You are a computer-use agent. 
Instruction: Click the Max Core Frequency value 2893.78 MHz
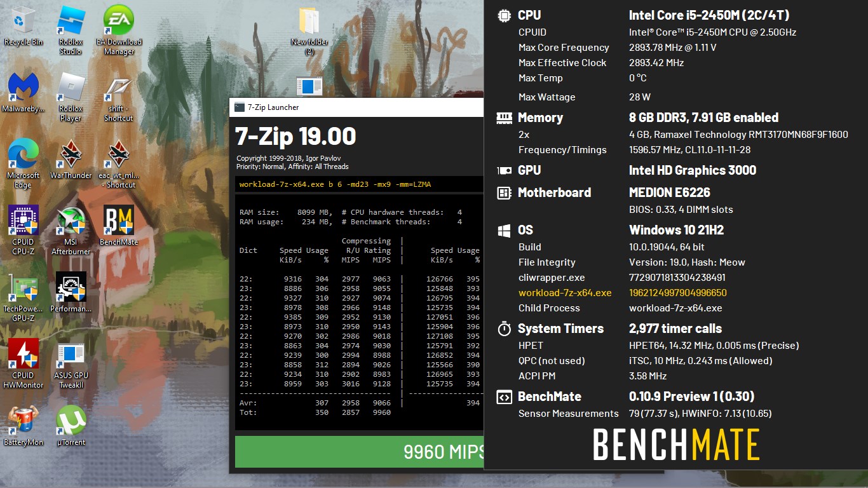tap(672, 48)
